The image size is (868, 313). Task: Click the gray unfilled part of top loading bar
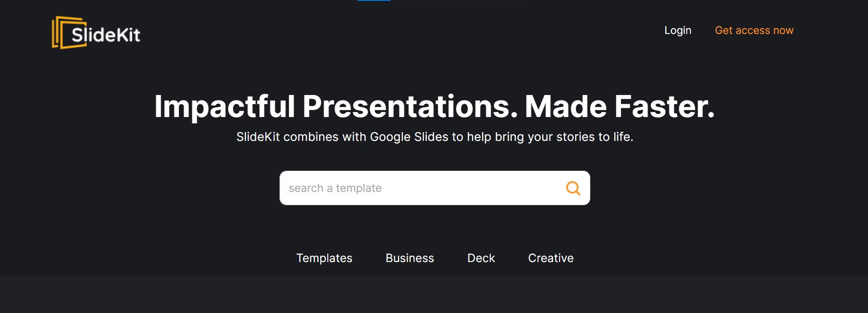[457, 0]
